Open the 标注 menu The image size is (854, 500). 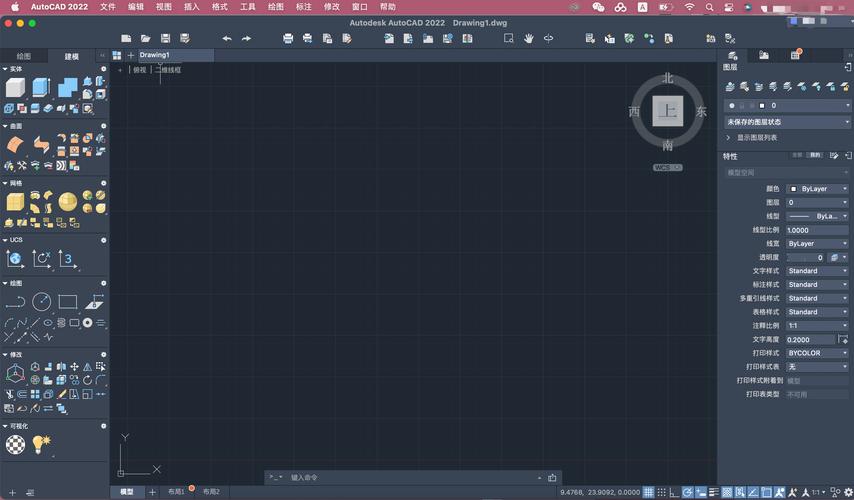coord(303,7)
